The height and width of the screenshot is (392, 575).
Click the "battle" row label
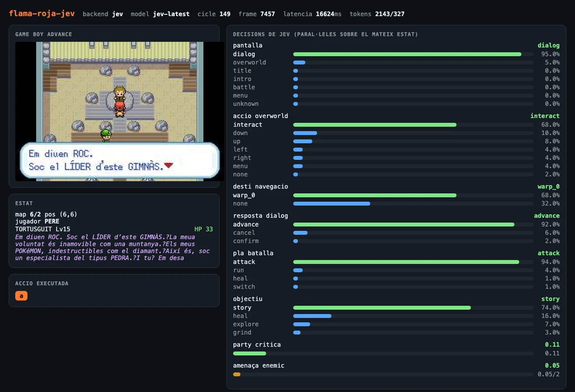(x=244, y=87)
